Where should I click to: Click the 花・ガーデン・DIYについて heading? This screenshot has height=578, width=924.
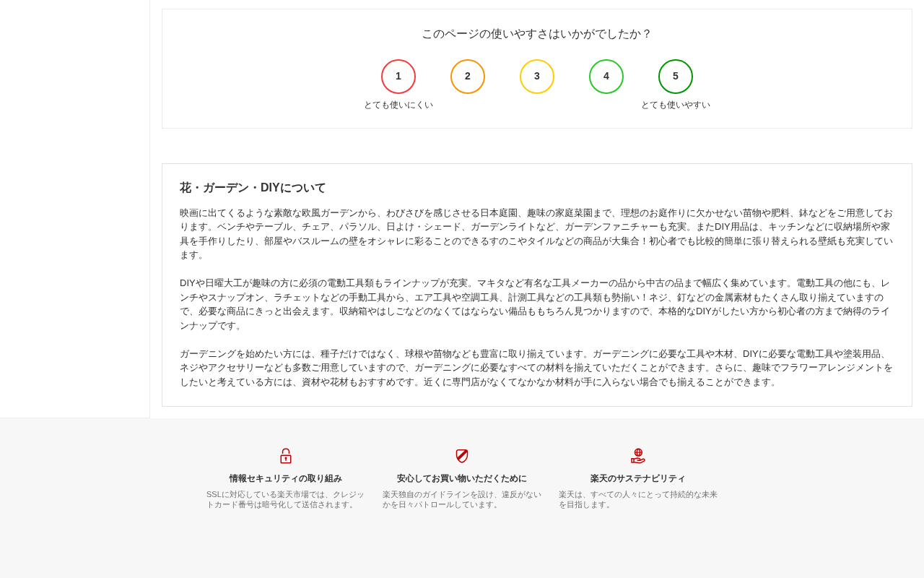pyautogui.click(x=253, y=188)
